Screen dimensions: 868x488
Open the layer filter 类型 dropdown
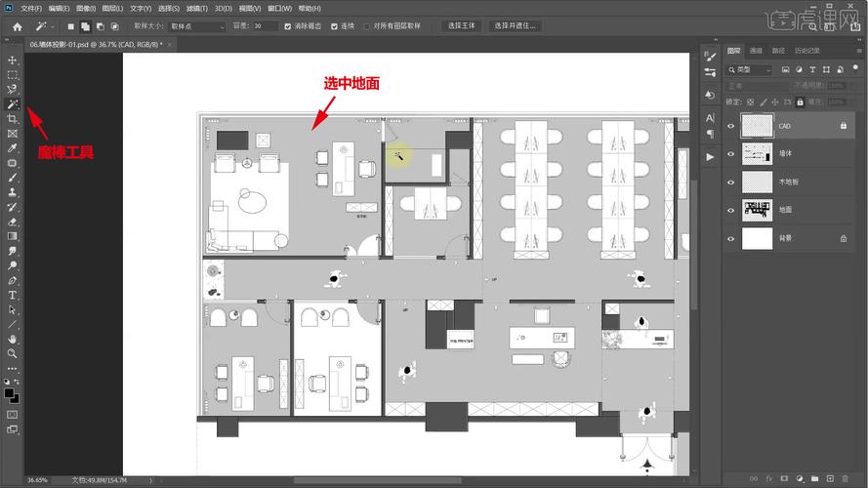coord(750,70)
